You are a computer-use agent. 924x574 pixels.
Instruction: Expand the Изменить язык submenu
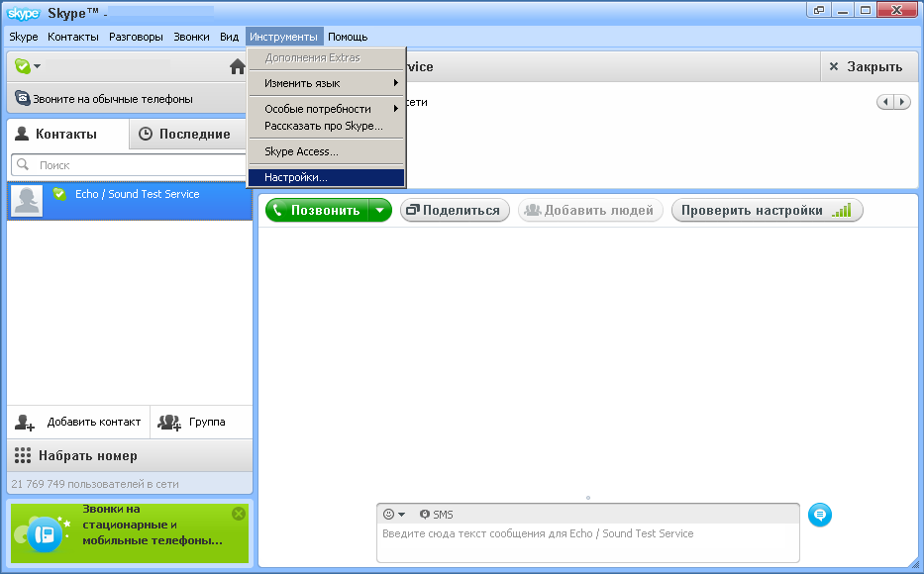point(327,83)
